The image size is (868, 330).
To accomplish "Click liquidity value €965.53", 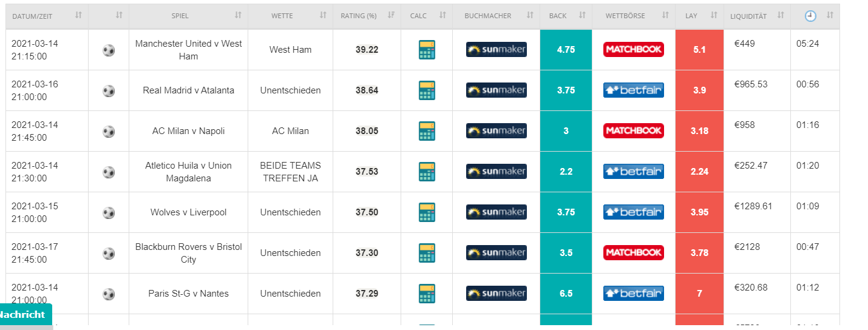I will point(751,84).
